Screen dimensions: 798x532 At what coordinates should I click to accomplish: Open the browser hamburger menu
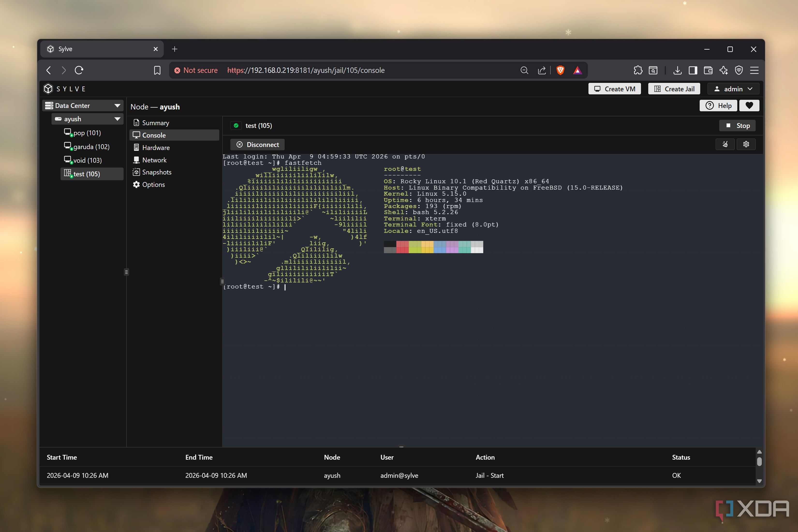click(754, 70)
